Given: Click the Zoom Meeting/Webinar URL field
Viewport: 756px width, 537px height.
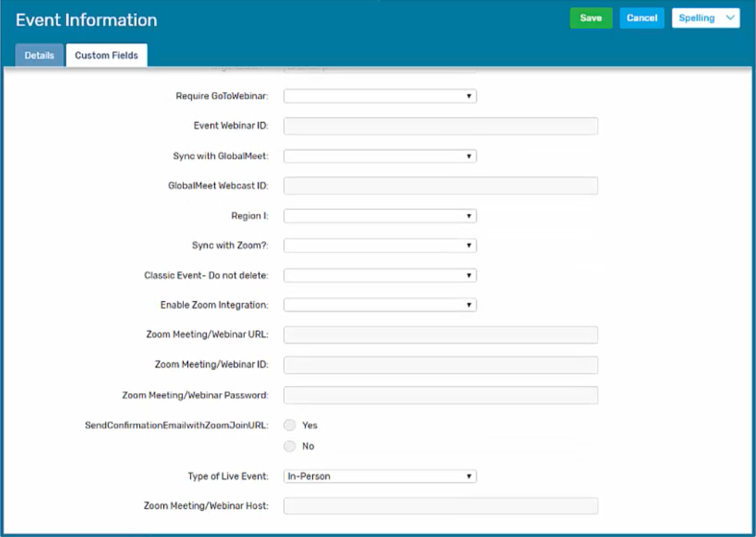Looking at the screenshot, I should click(x=440, y=335).
